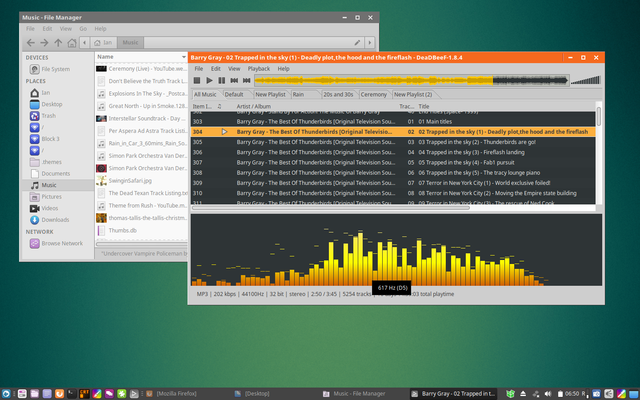
Task: Select track 03 Trapped in the sky (2)
Action: (x=393, y=142)
